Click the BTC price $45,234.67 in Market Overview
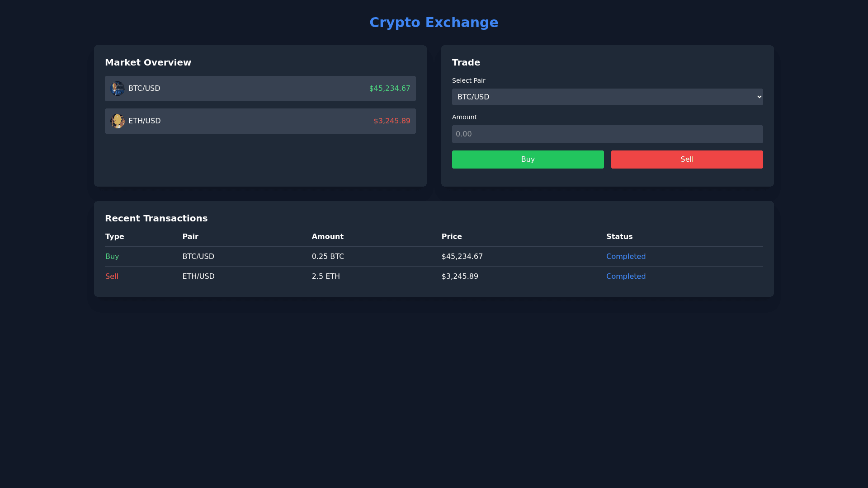This screenshot has width=868, height=488. coord(389,89)
